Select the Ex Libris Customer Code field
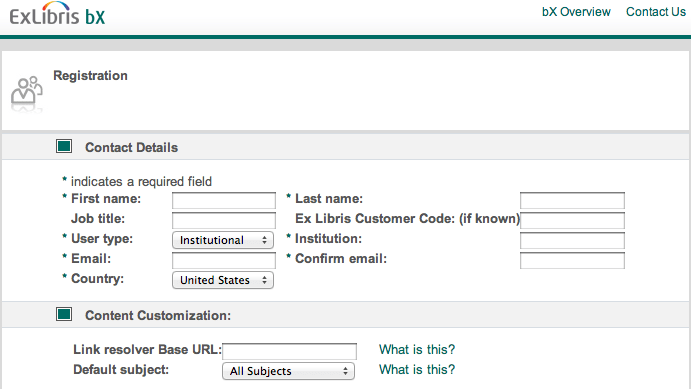 point(572,220)
